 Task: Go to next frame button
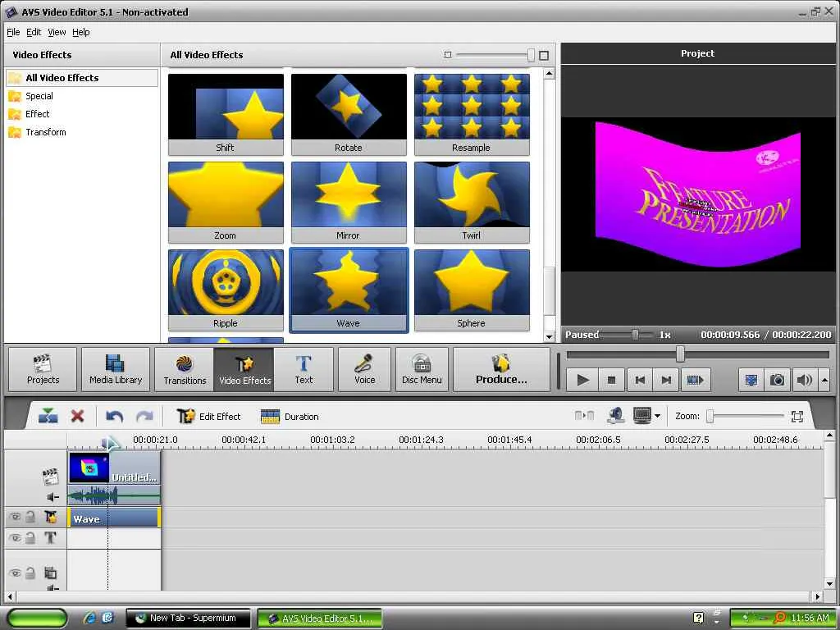(666, 380)
